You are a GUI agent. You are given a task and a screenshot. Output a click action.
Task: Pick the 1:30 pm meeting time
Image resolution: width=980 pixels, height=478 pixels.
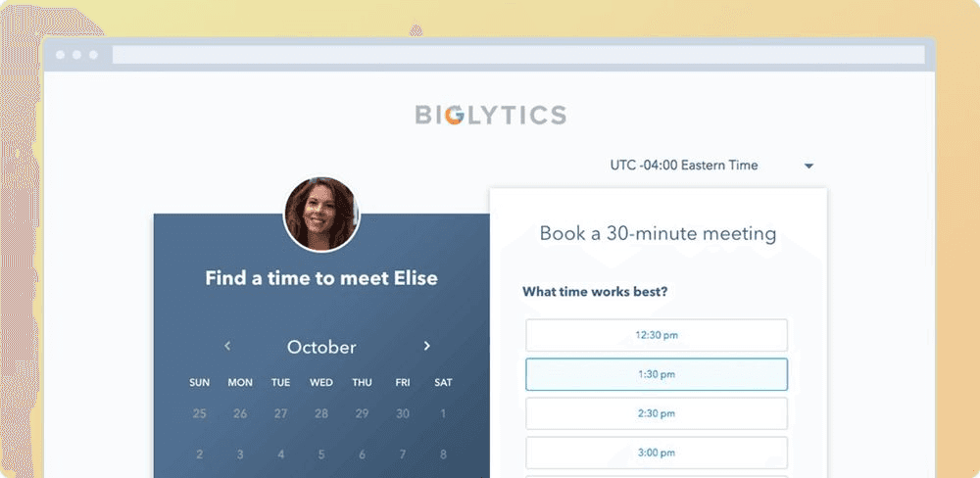click(657, 374)
